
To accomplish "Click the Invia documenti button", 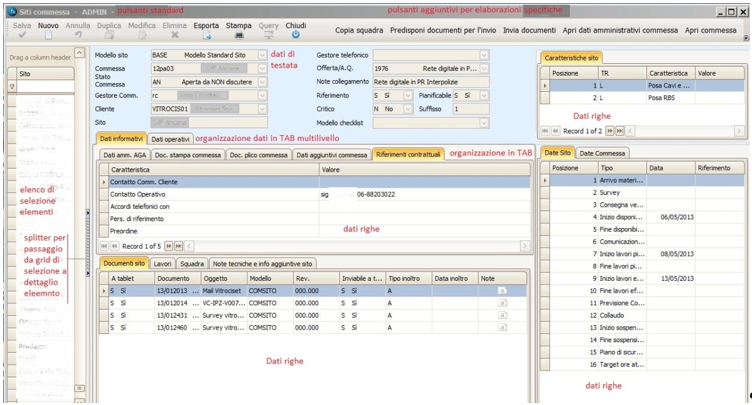I will (x=530, y=31).
